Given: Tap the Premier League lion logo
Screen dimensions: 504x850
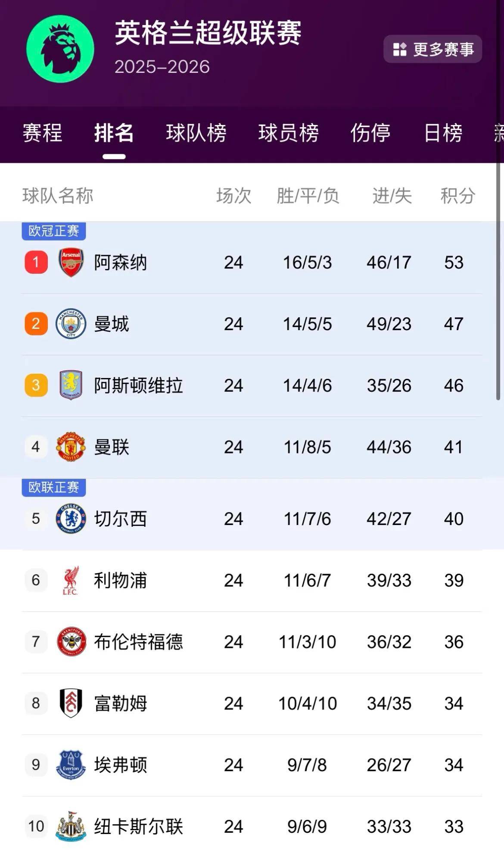Looking at the screenshot, I should 60,49.
